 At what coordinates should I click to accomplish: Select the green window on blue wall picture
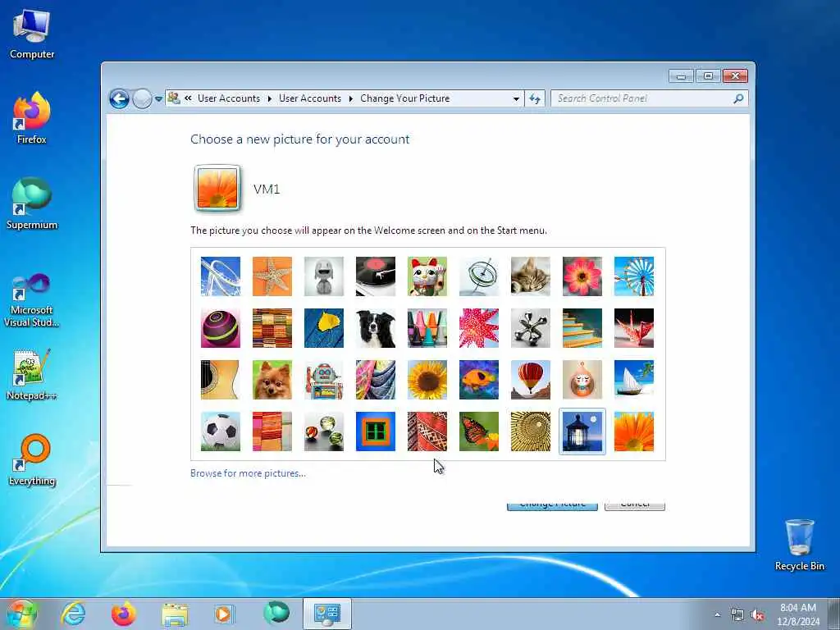[x=376, y=431]
